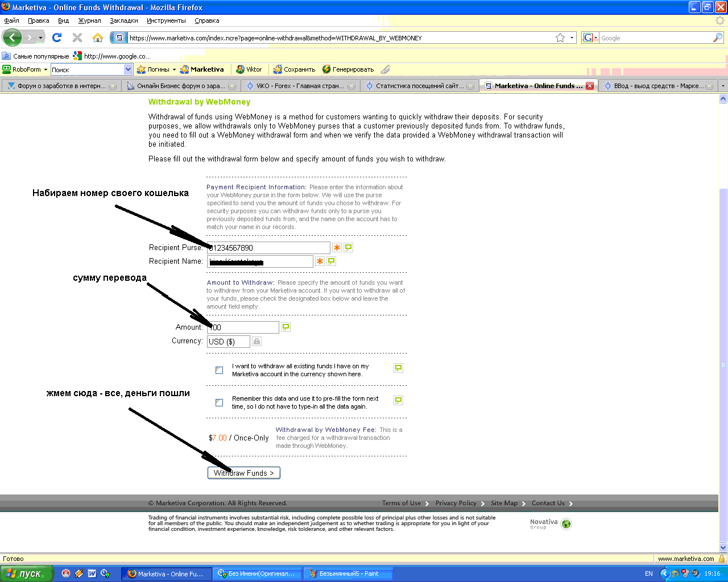This screenshot has width=728, height=582.
Task: Go to the home page icon
Action: 98,38
